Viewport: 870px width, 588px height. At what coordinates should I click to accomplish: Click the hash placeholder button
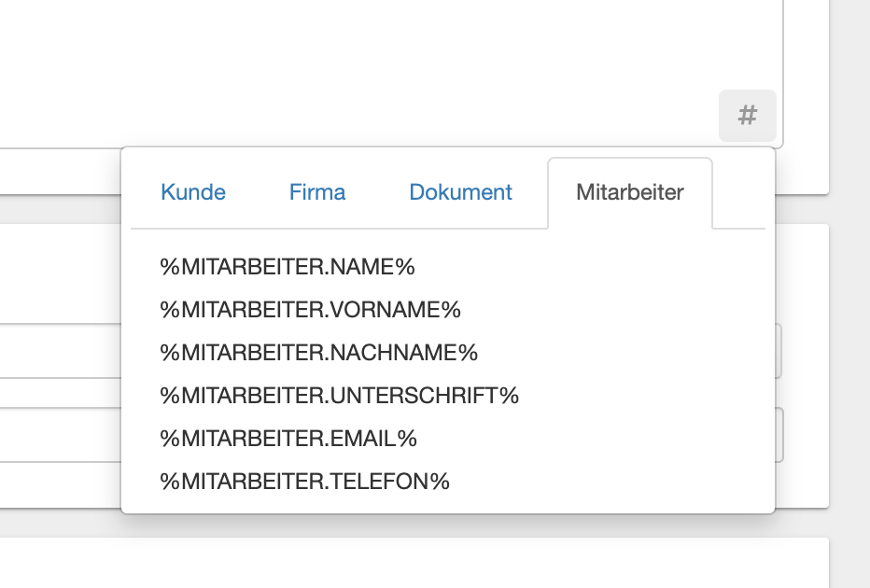click(x=747, y=116)
